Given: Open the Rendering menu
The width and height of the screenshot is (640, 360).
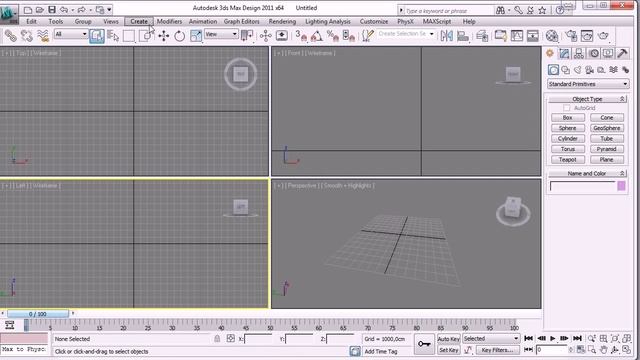Looking at the screenshot, I should tap(282, 21).
